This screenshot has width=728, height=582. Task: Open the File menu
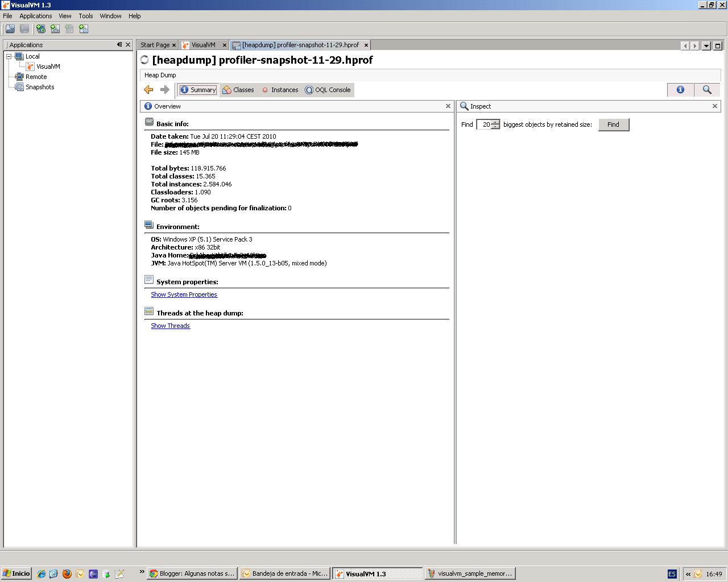pyautogui.click(x=7, y=16)
